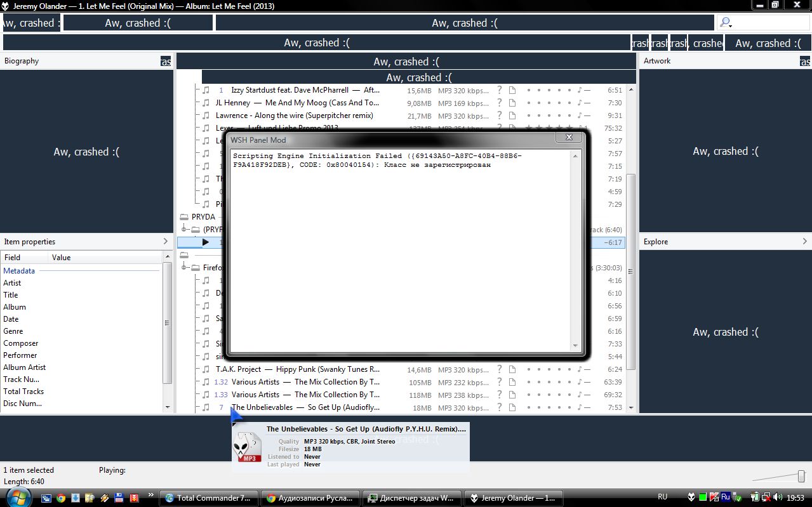Click the Windows Start orb
The image size is (812, 507).
click(18, 497)
